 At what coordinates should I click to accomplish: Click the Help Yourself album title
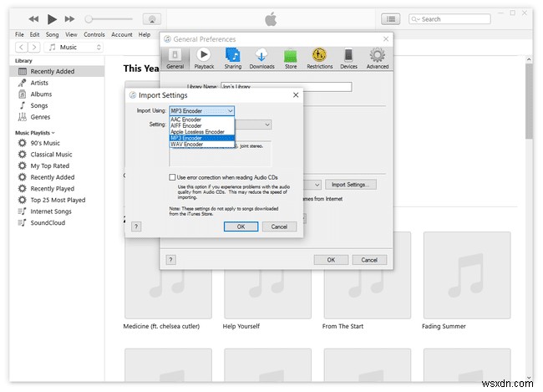(241, 327)
